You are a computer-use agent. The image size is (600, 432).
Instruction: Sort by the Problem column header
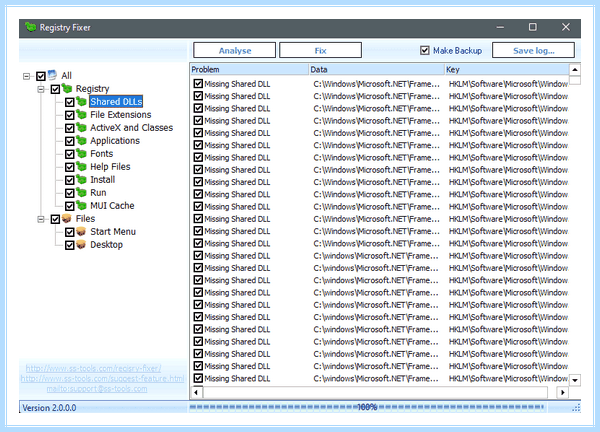[249, 69]
